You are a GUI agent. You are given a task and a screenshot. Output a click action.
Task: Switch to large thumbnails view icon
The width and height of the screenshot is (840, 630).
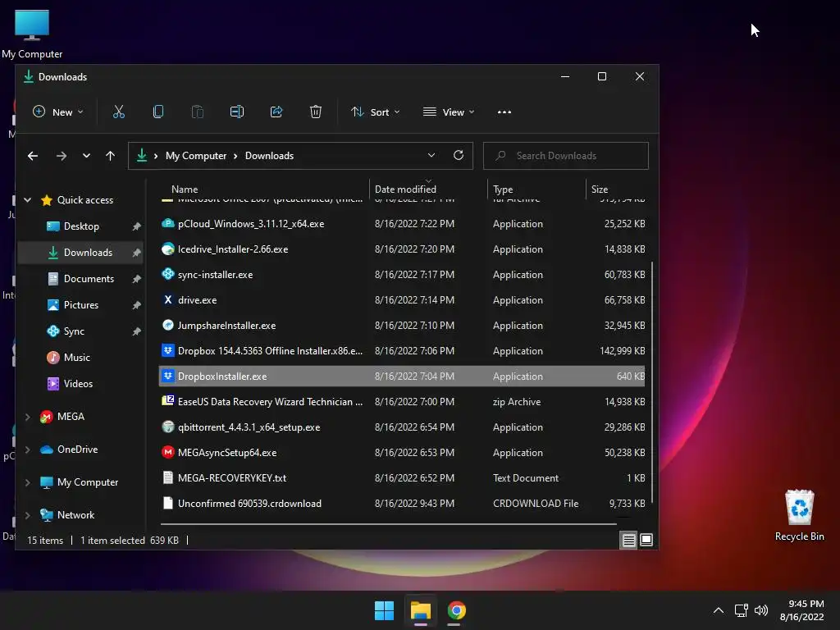[646, 540]
